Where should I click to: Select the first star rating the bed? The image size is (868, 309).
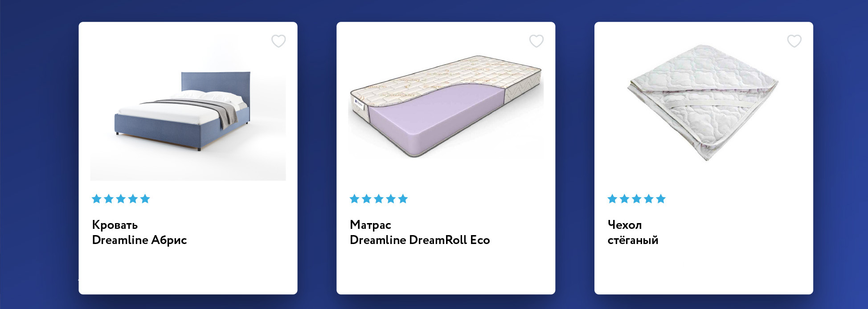coord(96,199)
